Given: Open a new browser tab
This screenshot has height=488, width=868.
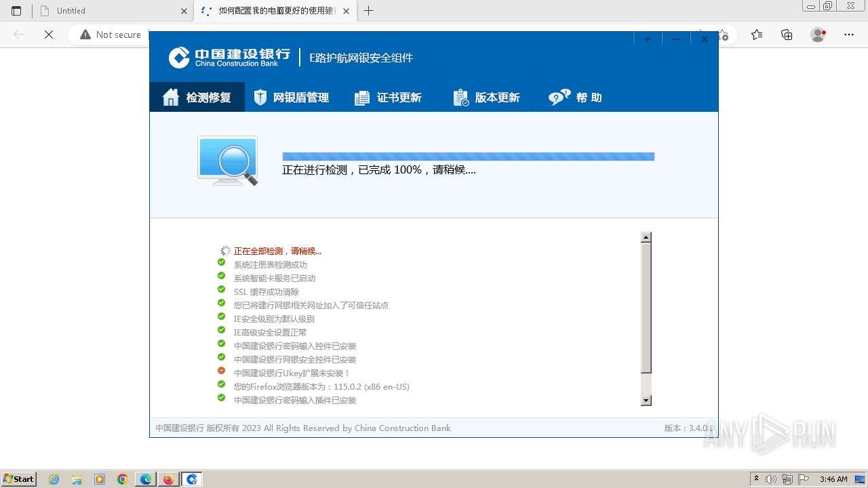Looking at the screenshot, I should tap(368, 11).
